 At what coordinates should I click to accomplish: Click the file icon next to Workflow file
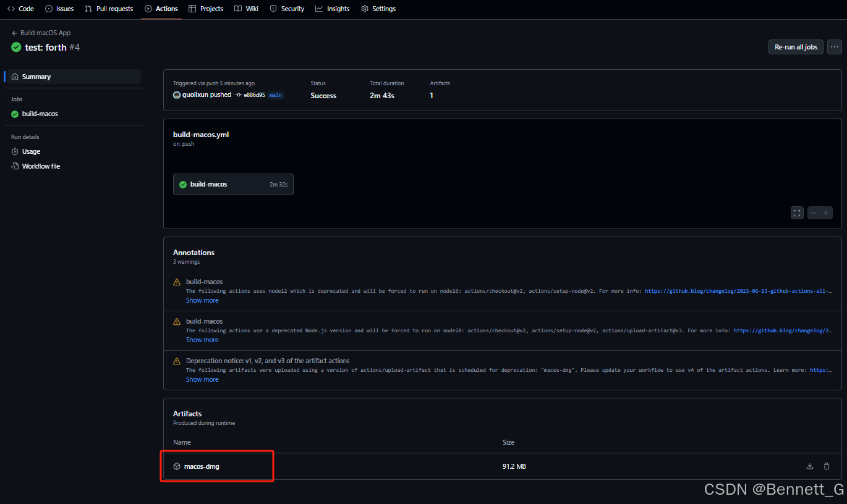[15, 166]
